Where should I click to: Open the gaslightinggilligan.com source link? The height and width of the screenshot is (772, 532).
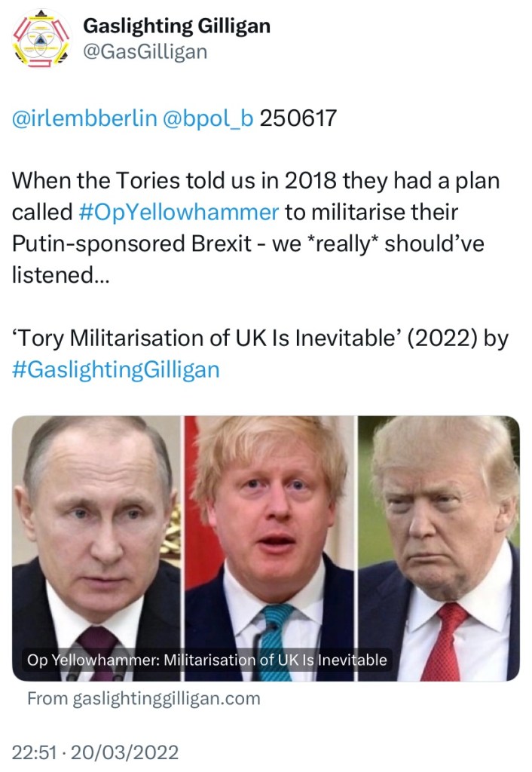(143, 698)
